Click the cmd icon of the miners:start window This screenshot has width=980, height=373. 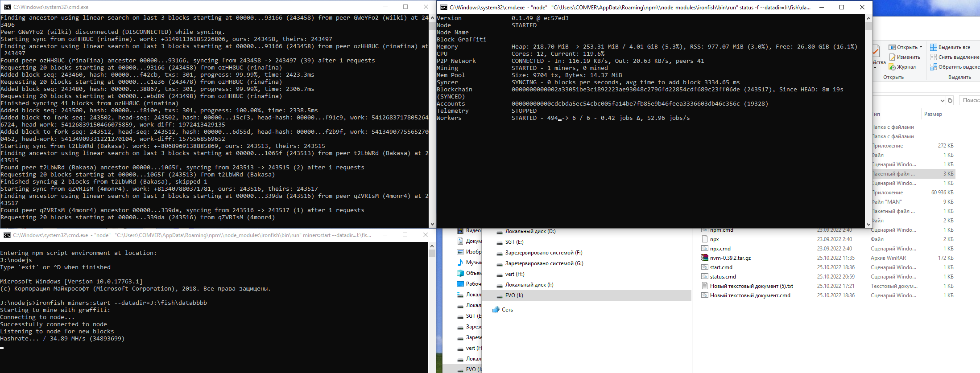tap(7, 235)
